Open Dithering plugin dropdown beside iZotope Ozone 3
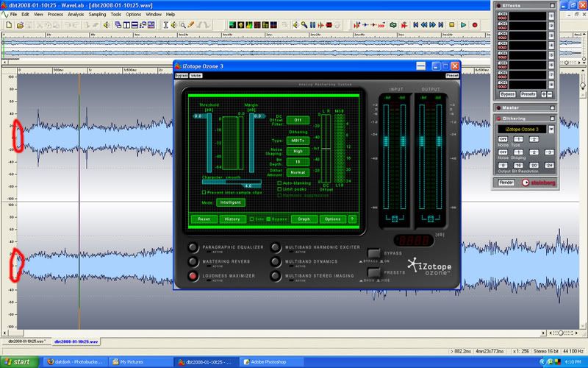The image size is (588, 368). click(551, 130)
